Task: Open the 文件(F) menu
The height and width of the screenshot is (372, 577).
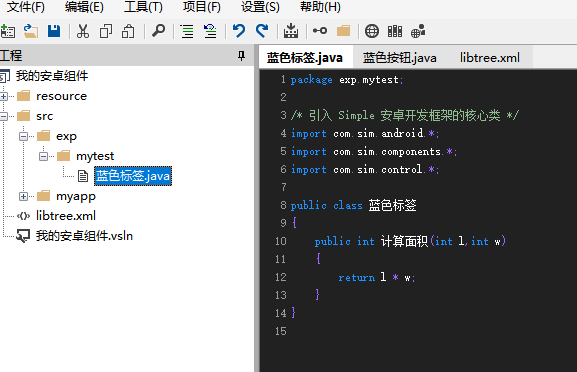Action: point(25,7)
